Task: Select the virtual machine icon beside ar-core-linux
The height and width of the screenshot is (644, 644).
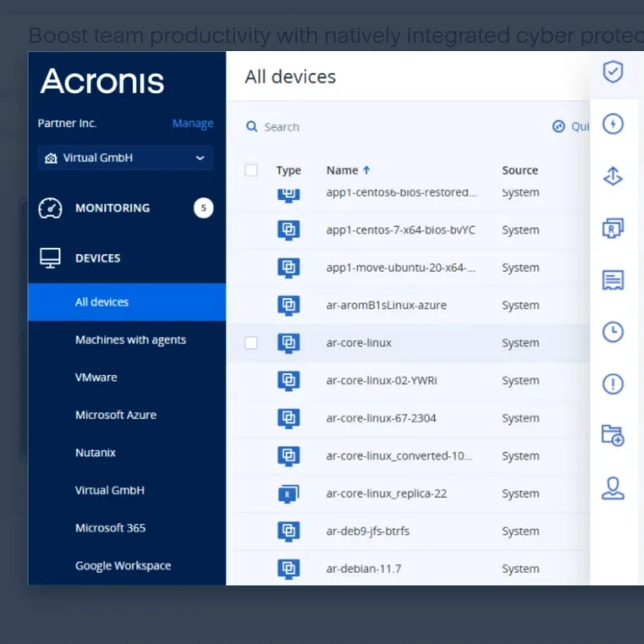Action: pyautogui.click(x=289, y=343)
